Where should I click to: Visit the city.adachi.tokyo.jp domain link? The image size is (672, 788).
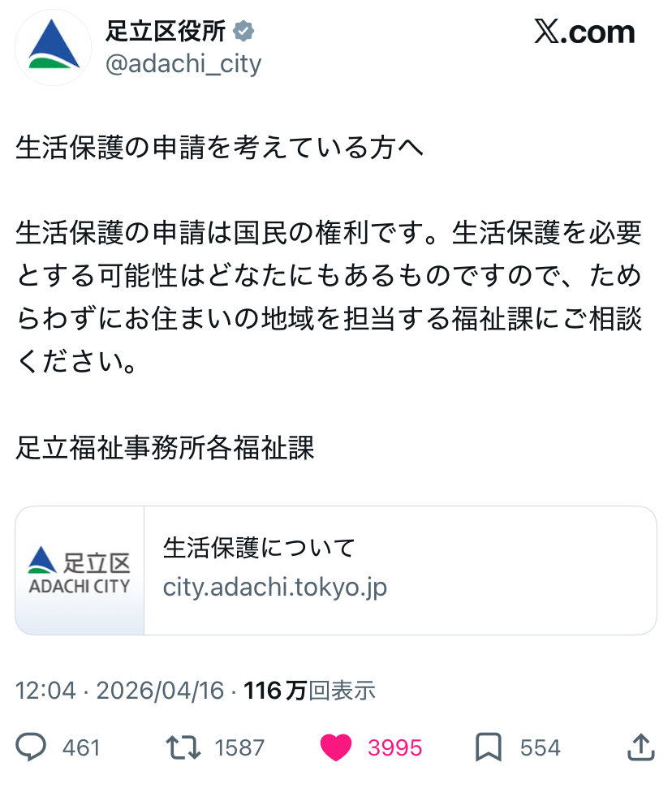click(275, 587)
